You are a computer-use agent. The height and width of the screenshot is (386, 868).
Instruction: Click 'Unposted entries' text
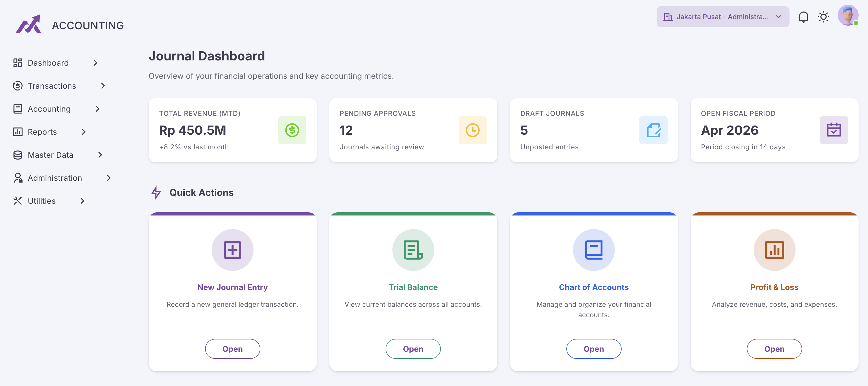point(549,147)
